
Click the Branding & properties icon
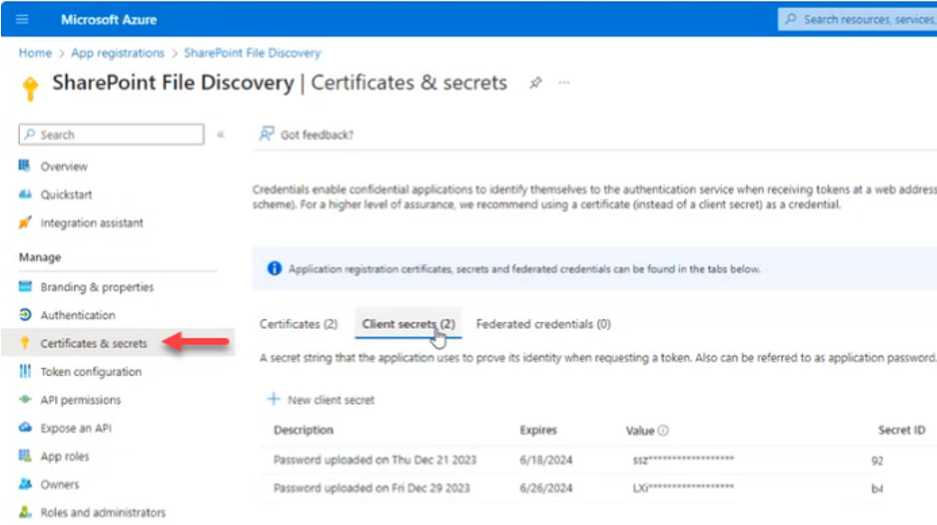pos(25,286)
